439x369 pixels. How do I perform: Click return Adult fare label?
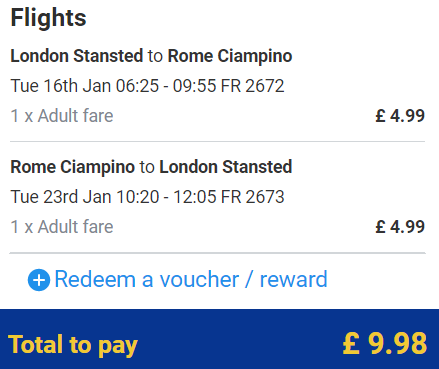pyautogui.click(x=62, y=227)
